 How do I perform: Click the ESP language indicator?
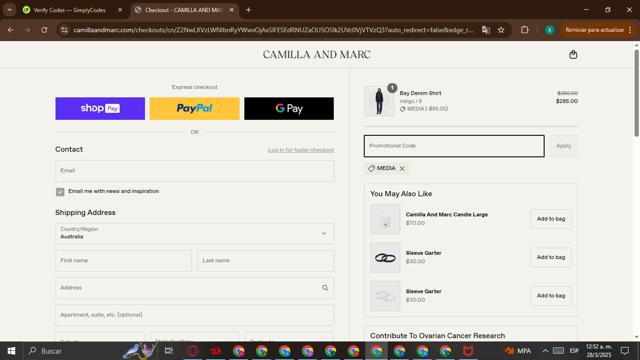574,351
